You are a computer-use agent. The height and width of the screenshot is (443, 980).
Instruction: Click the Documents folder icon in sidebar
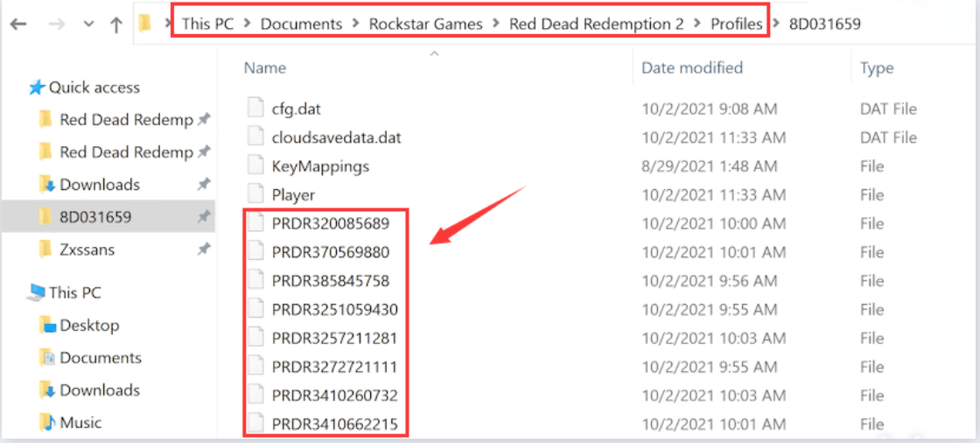coord(48,358)
